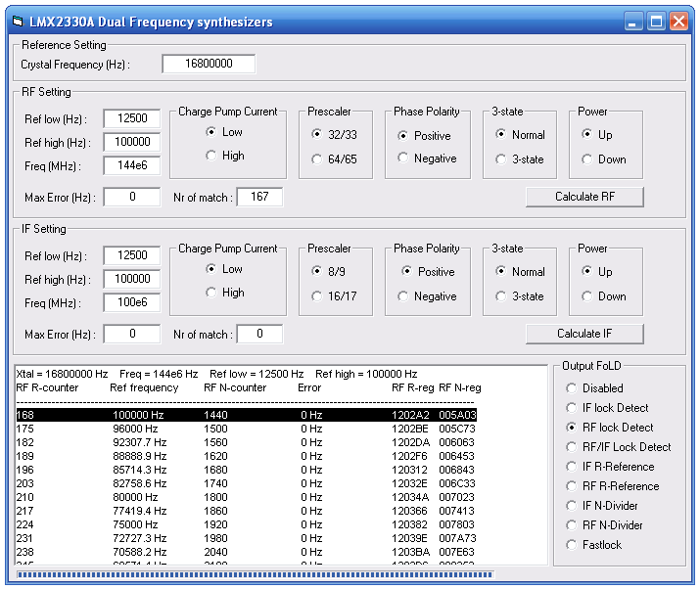Set IF phase polarity to Negative
Screen dimensions: 700x589
(x=427, y=296)
